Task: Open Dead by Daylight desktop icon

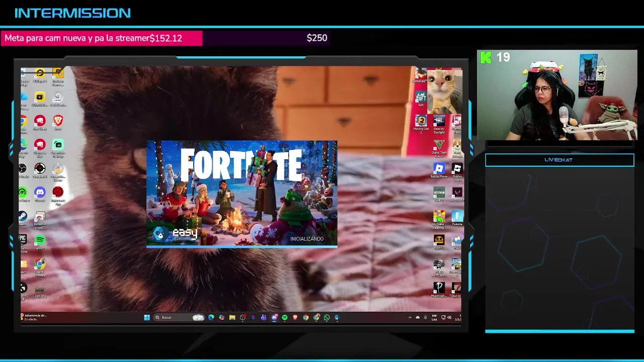Action: point(439,123)
